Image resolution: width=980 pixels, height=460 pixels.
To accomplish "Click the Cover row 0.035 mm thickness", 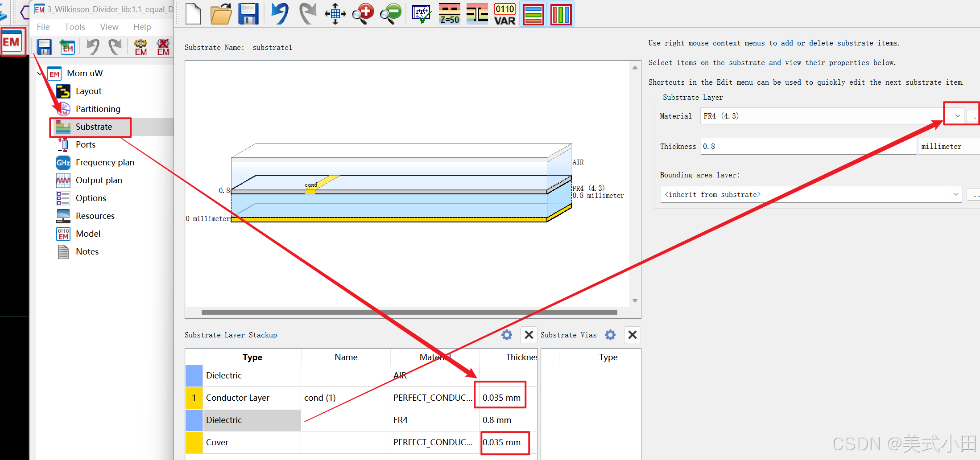I will point(509,442).
